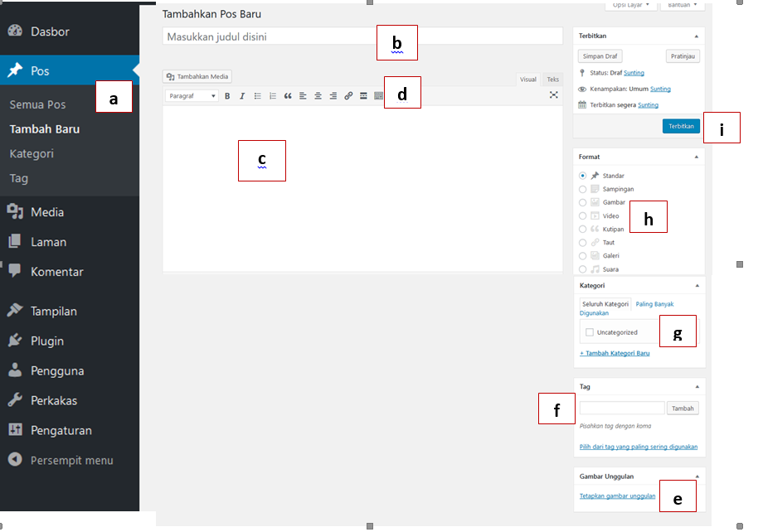
Task: Expand the Opsi Layar panel
Action: coord(631,5)
